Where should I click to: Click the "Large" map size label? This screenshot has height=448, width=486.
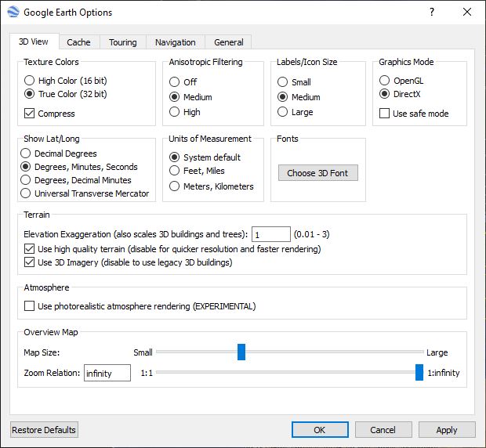437,352
